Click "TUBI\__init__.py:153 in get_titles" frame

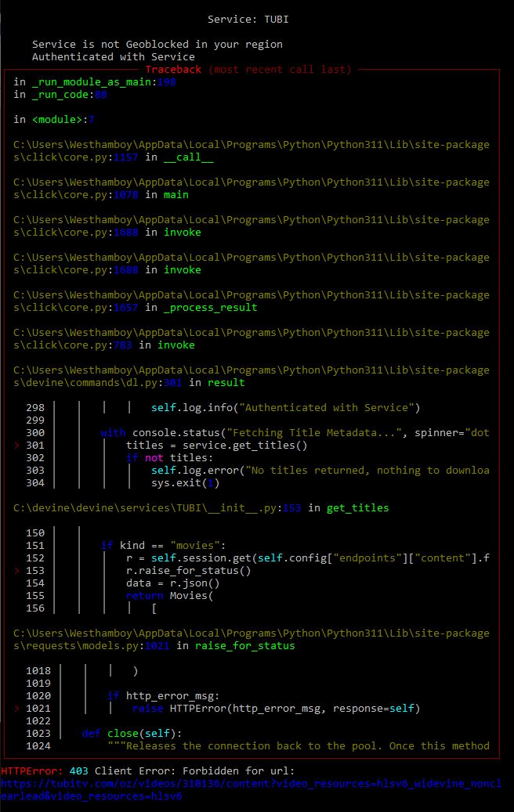point(201,508)
